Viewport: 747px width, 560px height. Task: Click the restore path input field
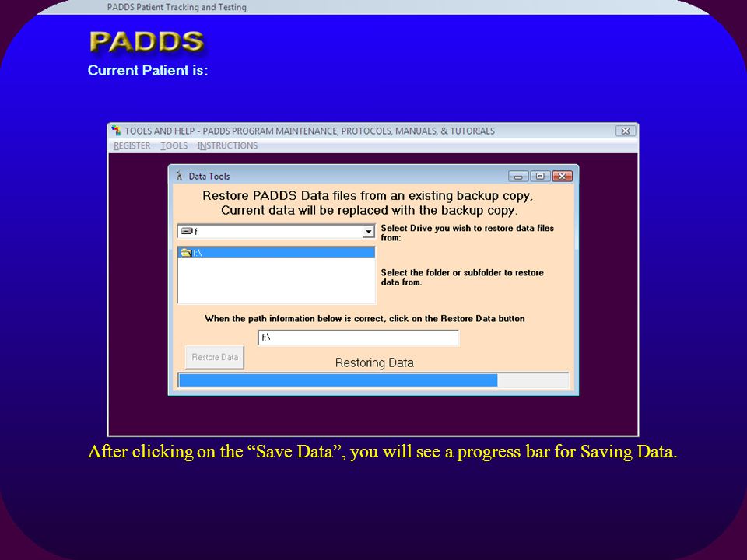point(358,338)
